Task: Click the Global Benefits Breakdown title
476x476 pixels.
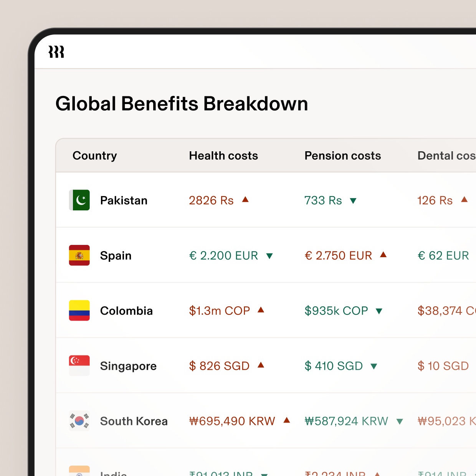Action: [182, 103]
